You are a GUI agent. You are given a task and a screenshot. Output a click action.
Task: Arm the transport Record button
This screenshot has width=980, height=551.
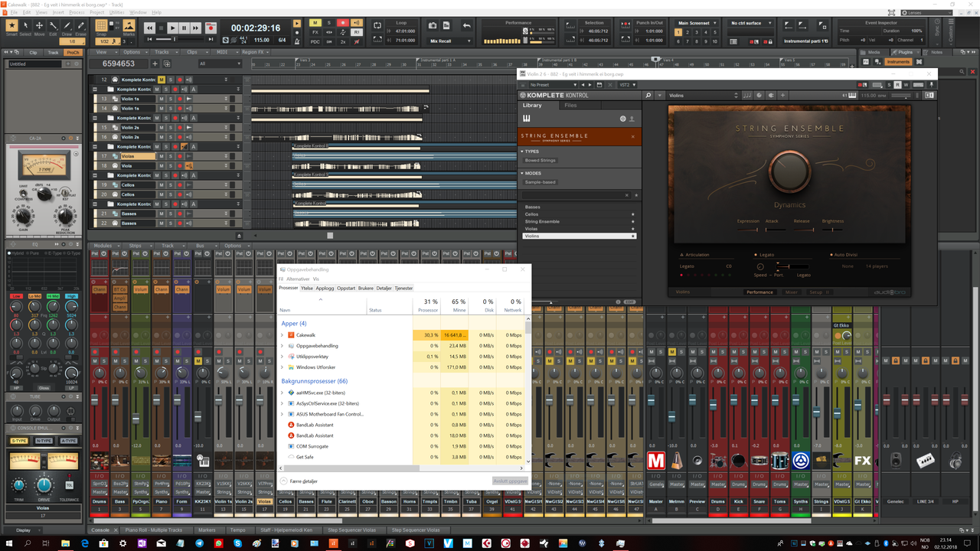point(211,28)
